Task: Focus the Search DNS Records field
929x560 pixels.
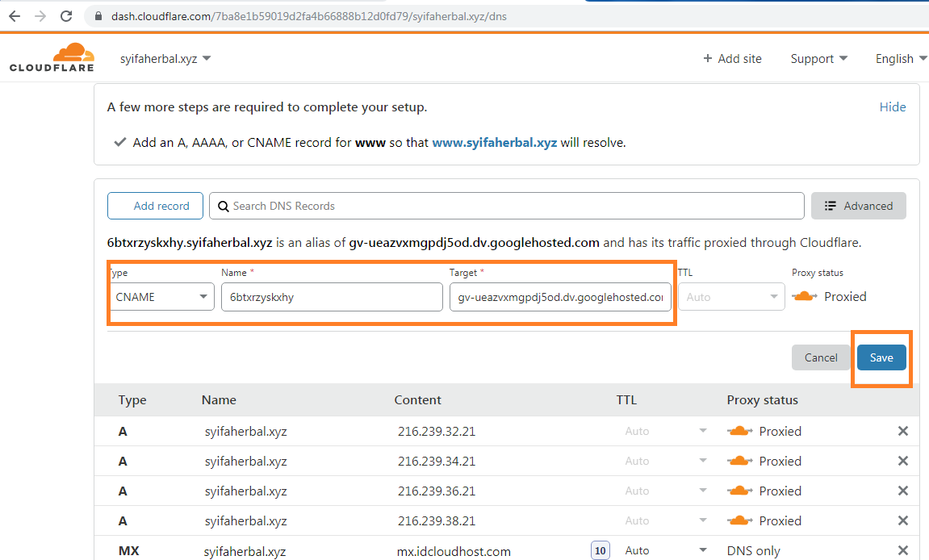Action: pos(507,206)
